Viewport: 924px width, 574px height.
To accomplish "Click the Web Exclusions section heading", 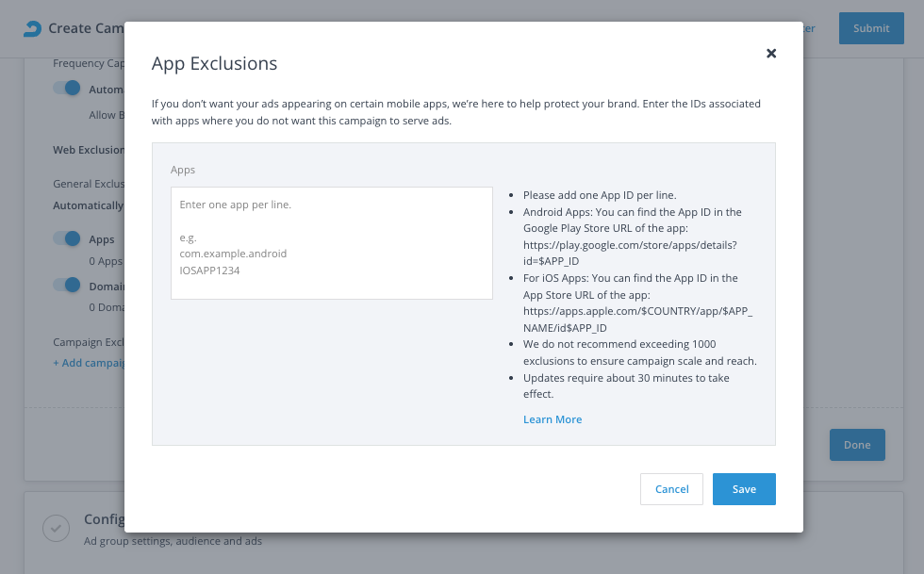I will [89, 150].
